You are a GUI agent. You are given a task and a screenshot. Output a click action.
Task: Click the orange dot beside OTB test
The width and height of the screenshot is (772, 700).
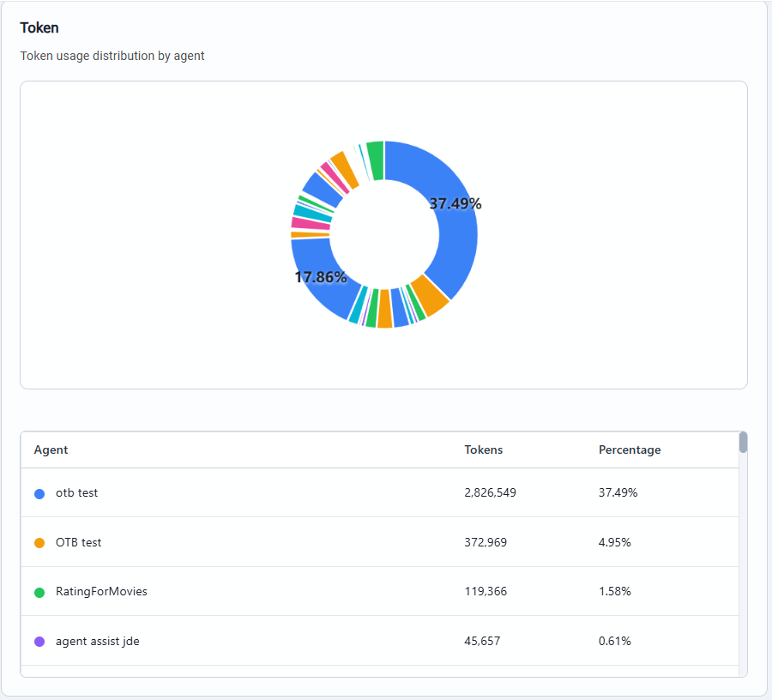(x=39, y=543)
